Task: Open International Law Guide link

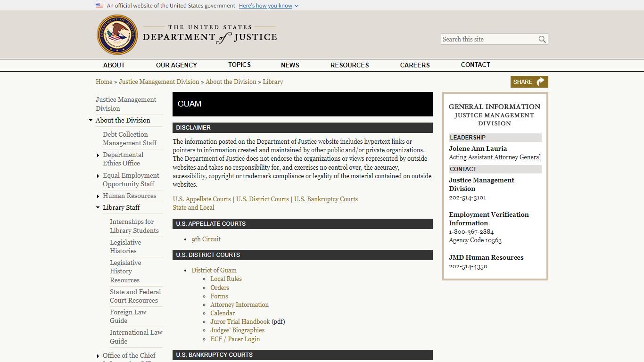Action: point(136,337)
